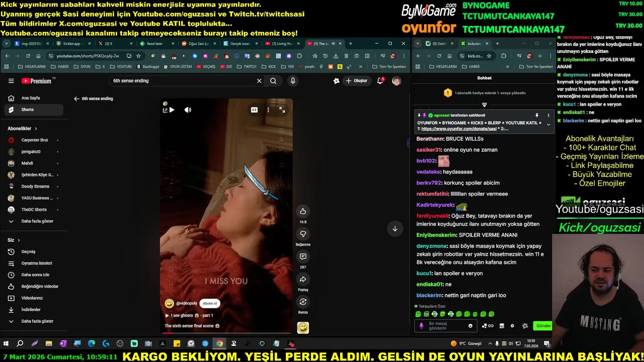Open the Short's sound thumbnail
The width and height of the screenshot is (644, 362).
[x=303, y=327]
